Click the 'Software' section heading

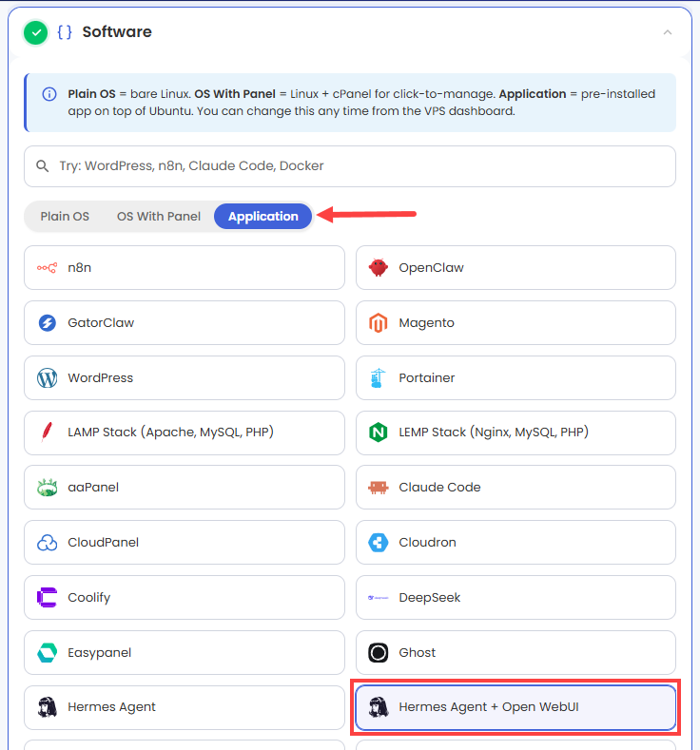[117, 32]
